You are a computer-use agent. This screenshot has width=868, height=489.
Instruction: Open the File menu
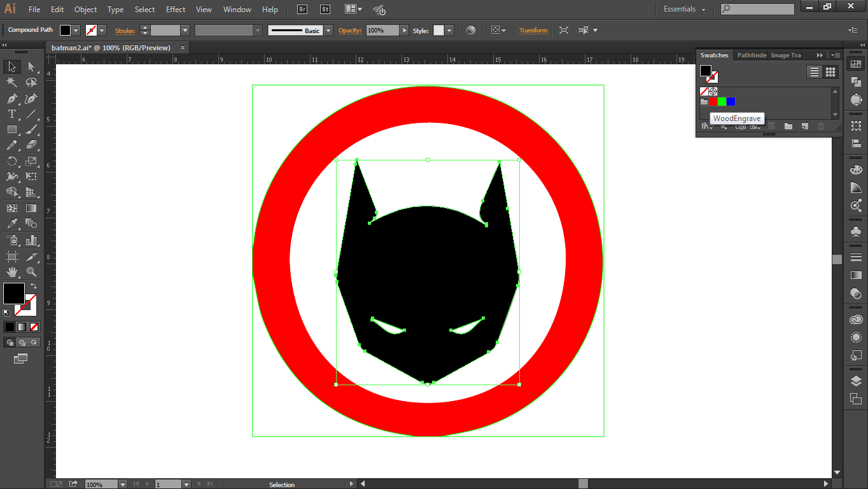tap(34, 10)
